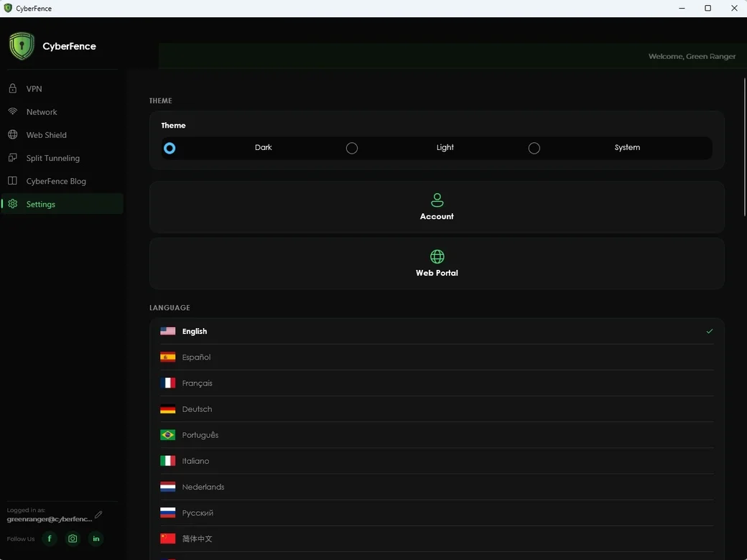747x560 pixels.
Task: Choose Français language
Action: (x=437, y=383)
